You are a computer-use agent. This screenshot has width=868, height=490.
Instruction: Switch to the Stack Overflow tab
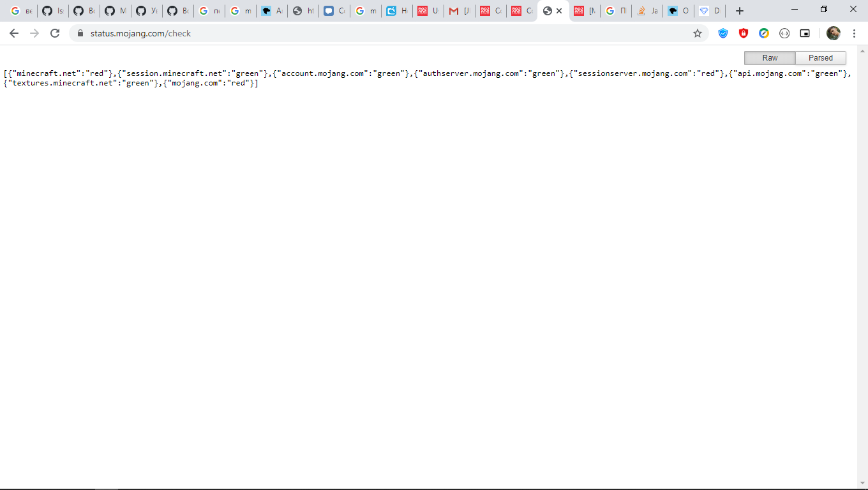647,11
